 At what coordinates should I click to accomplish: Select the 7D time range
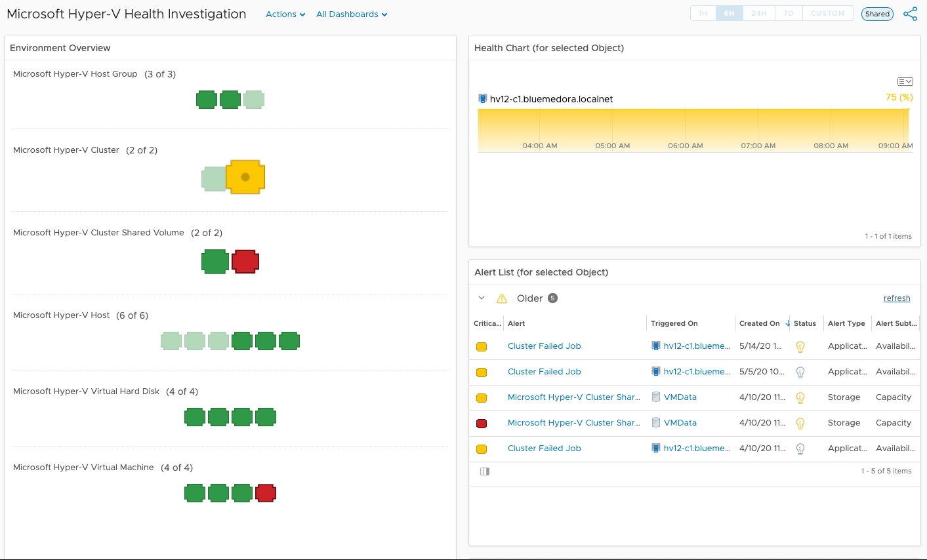coord(789,13)
